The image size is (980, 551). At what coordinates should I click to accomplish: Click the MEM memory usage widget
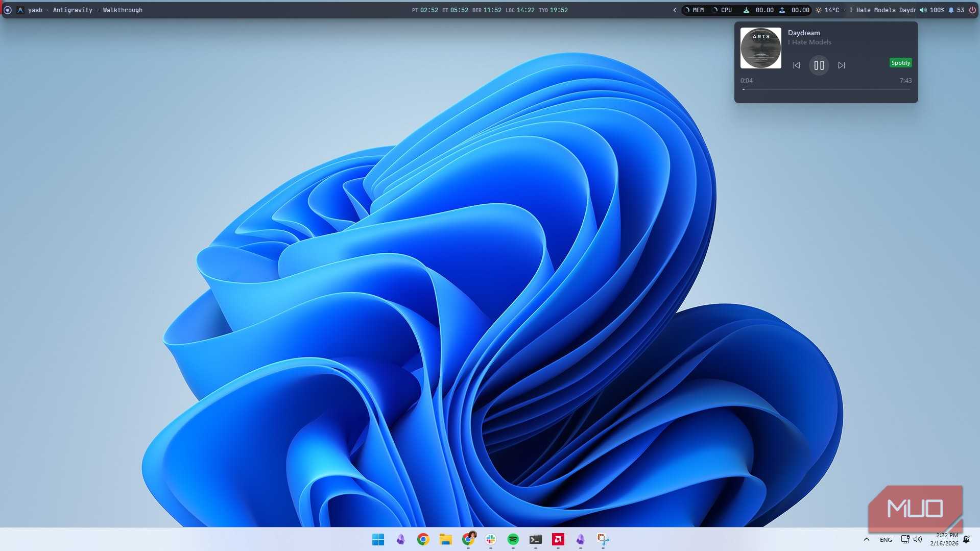click(695, 10)
